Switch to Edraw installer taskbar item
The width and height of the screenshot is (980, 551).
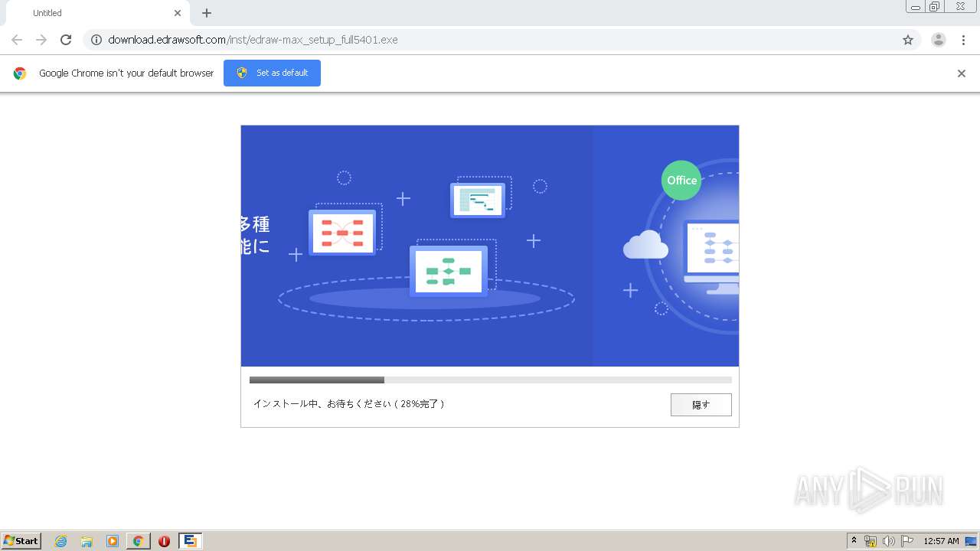pyautogui.click(x=190, y=541)
